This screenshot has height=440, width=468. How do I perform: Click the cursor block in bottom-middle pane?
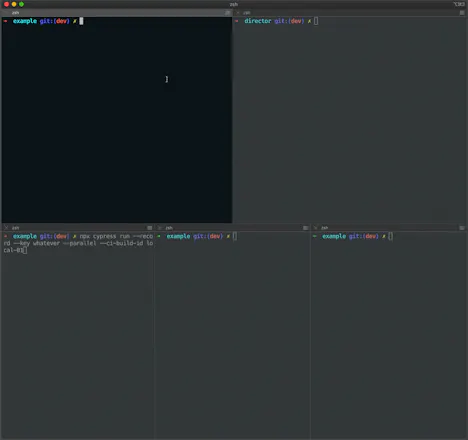pos(235,236)
